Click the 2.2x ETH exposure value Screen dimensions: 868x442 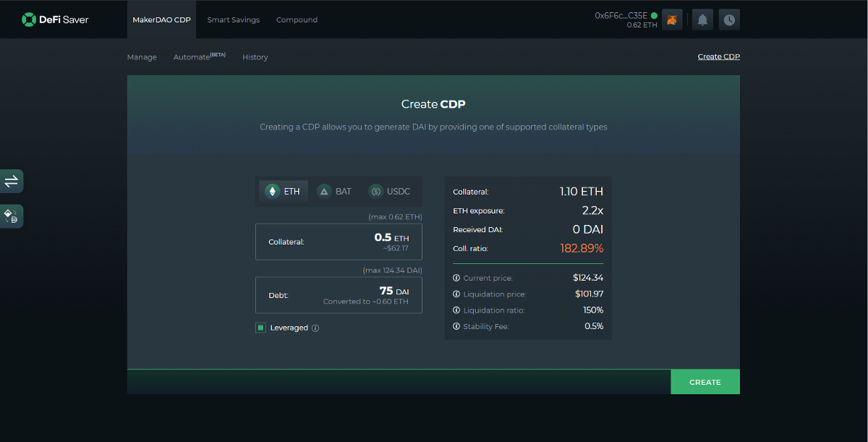[592, 211]
